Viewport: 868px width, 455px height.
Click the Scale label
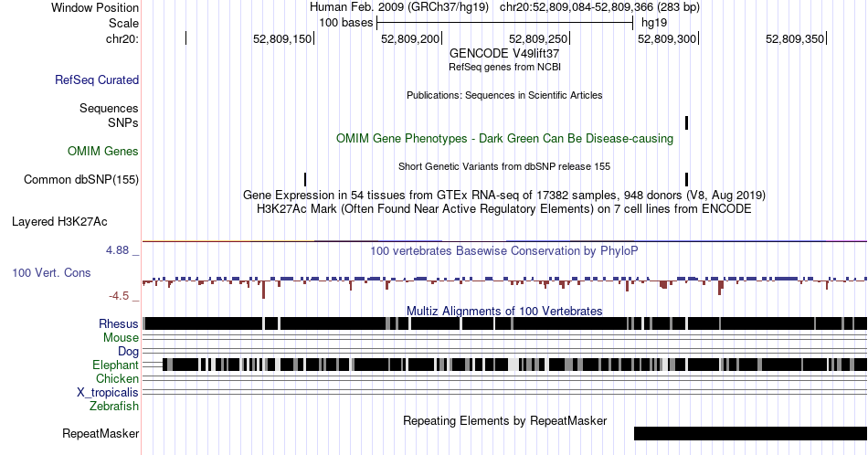[123, 23]
